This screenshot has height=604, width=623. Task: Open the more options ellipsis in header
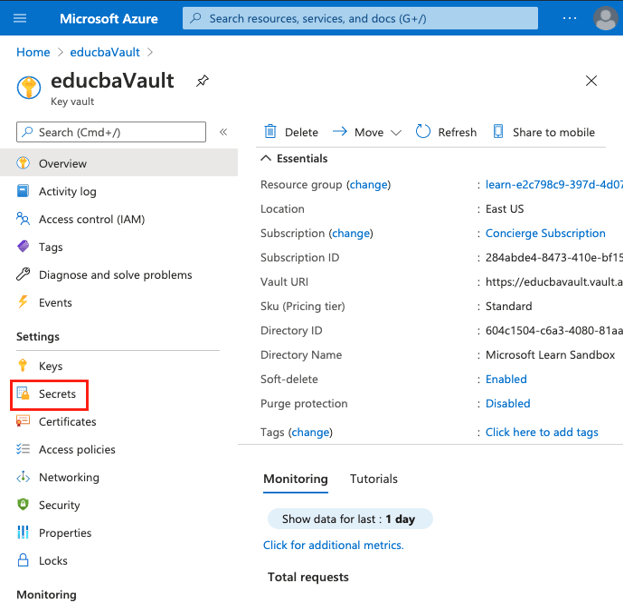tap(569, 18)
